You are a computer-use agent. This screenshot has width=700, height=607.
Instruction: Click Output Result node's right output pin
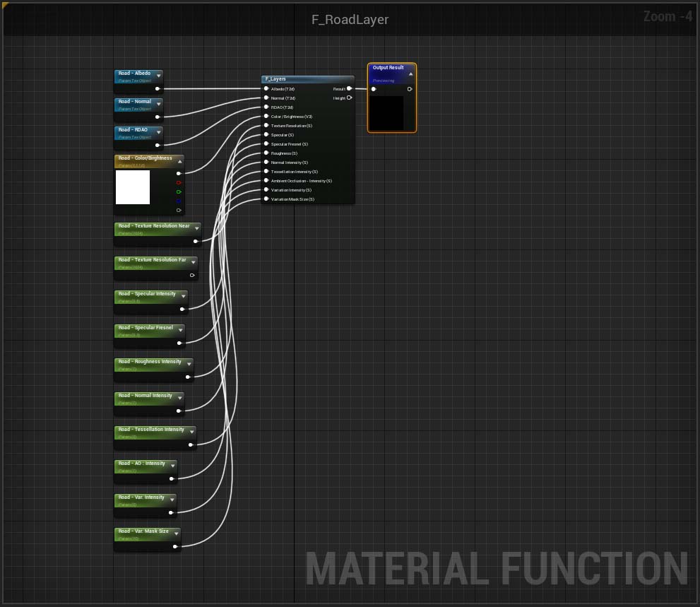click(410, 89)
